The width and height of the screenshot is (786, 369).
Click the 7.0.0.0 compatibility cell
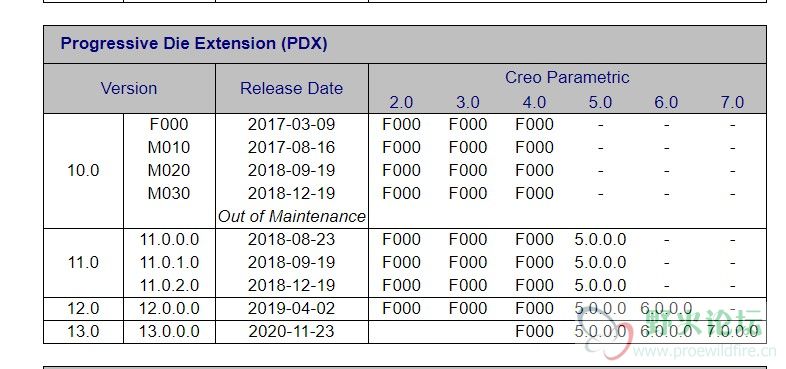(x=732, y=331)
